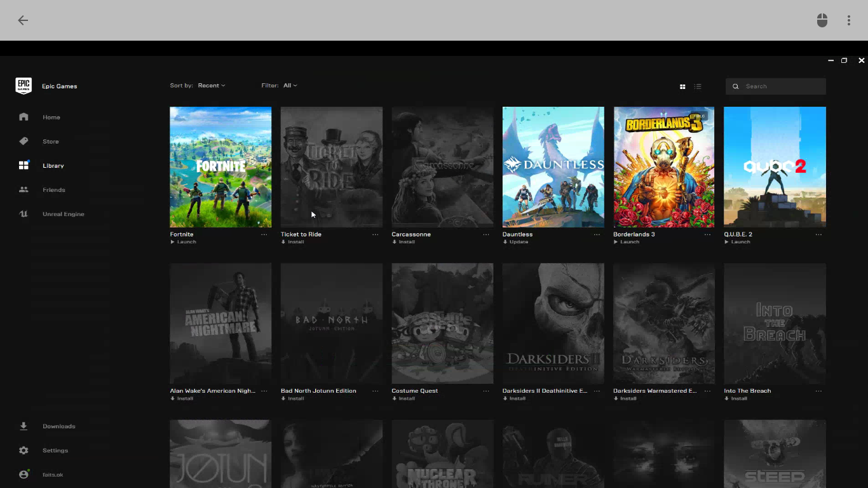Open Darksiders Warmastered options menu

[707, 391]
